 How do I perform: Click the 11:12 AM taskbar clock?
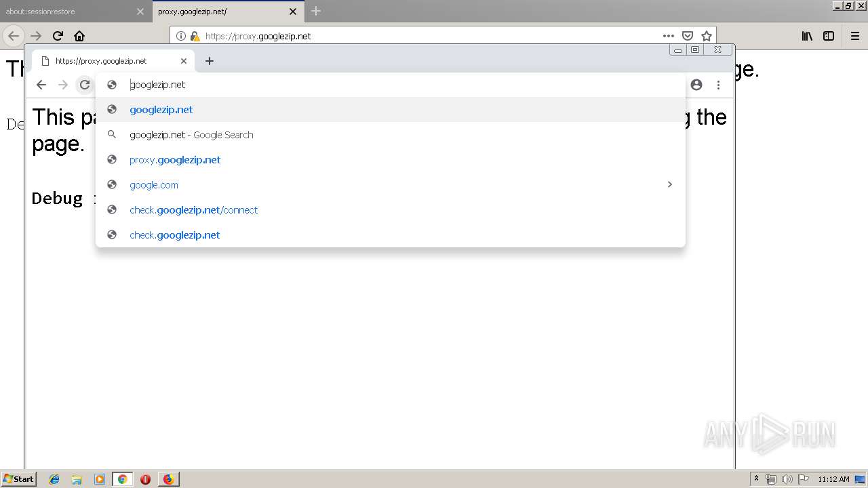pos(833,479)
